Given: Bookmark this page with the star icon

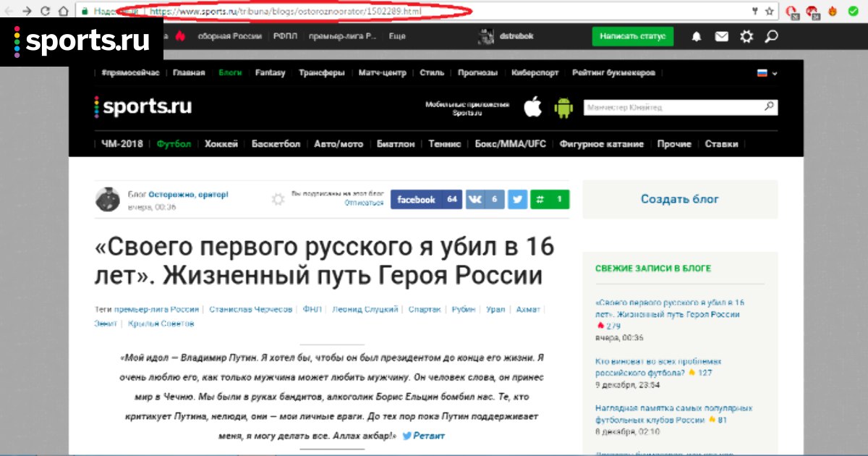Looking at the screenshot, I should pos(769,12).
